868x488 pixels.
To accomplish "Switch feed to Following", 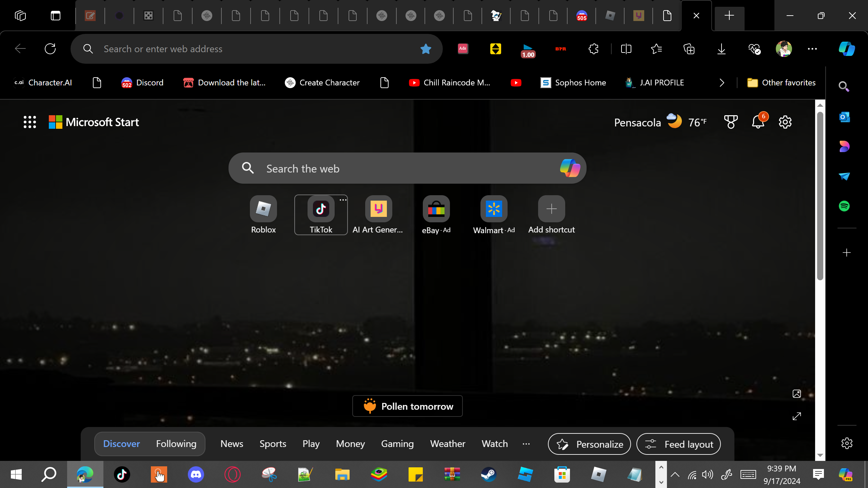I will [x=176, y=444].
